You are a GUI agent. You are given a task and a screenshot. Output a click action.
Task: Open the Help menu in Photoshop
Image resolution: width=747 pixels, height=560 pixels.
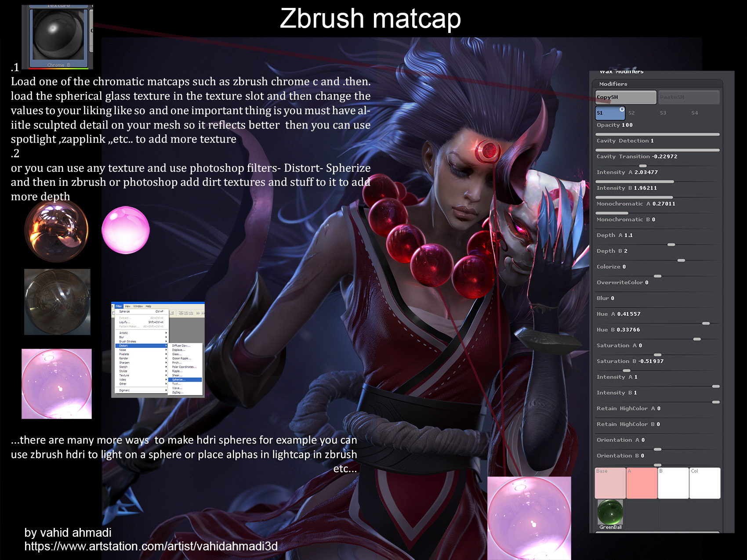149,306
